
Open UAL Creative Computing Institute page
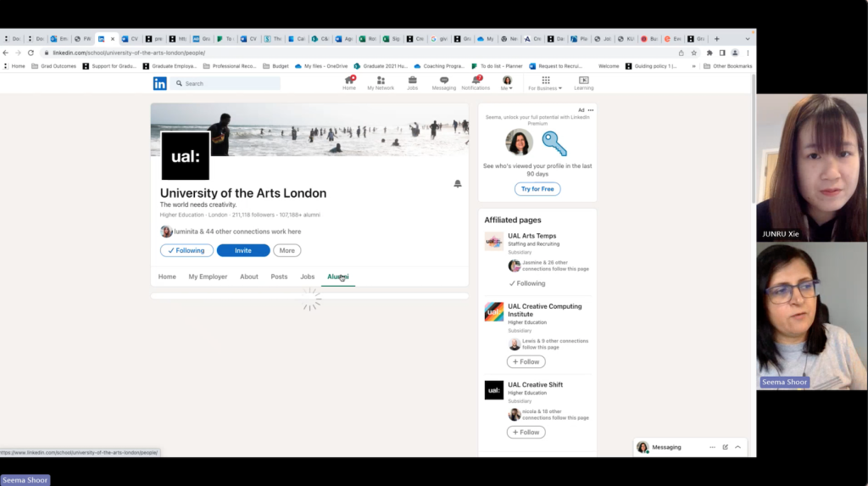545,310
